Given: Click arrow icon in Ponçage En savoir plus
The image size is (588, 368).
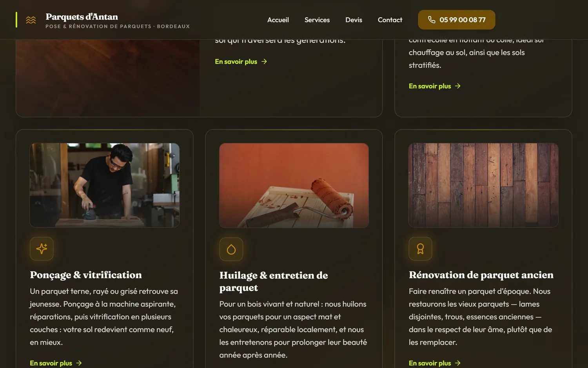Looking at the screenshot, I should point(79,363).
